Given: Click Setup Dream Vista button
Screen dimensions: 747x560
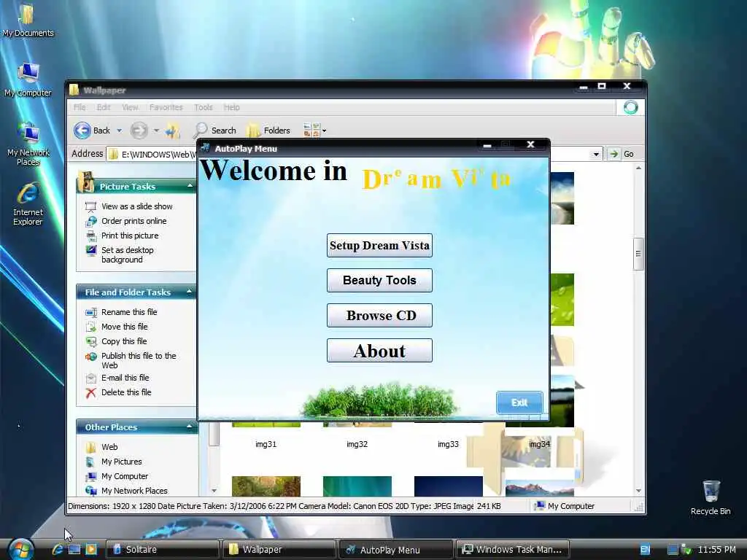Looking at the screenshot, I should (379, 245).
